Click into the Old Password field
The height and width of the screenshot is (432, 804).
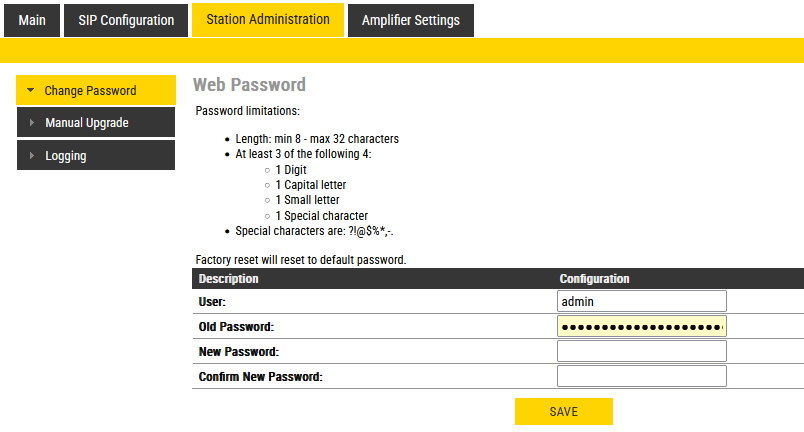tap(641, 327)
